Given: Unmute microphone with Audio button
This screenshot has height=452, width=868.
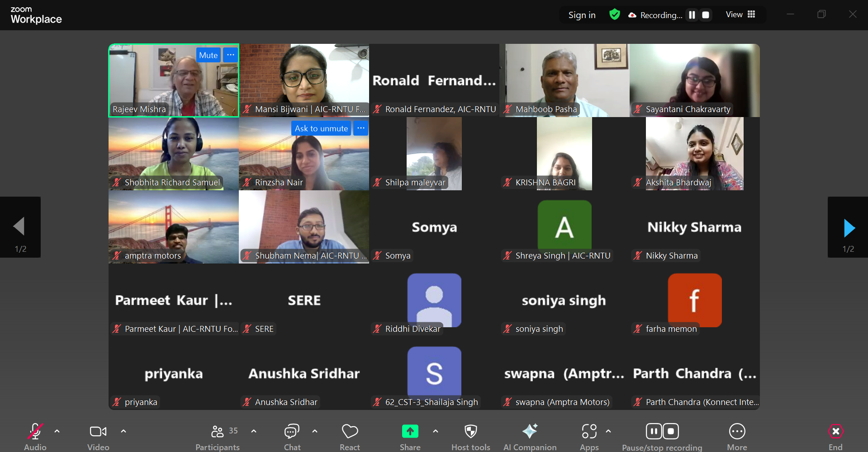Looking at the screenshot, I should (x=35, y=432).
